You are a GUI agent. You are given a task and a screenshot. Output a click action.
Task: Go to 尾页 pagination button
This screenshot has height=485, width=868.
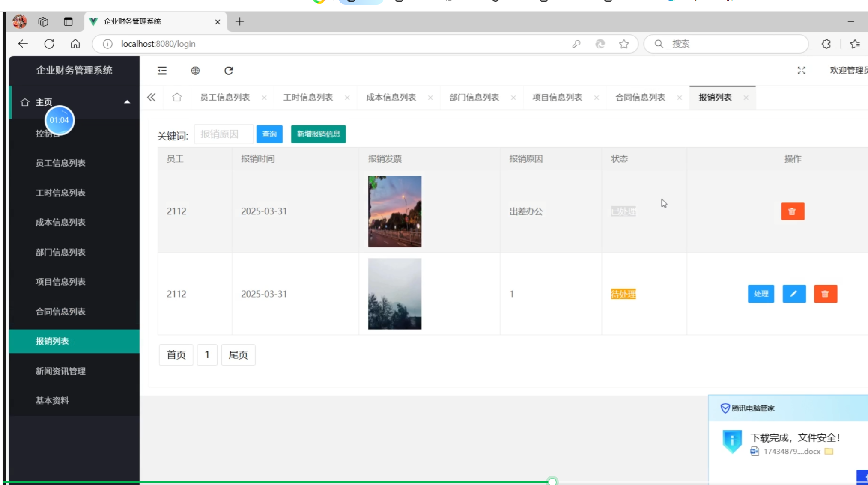(x=238, y=355)
